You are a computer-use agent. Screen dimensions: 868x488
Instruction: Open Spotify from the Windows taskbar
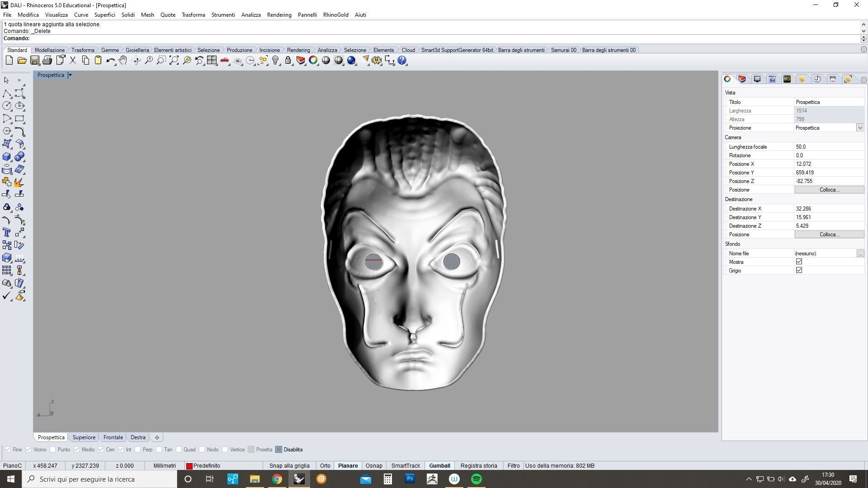[x=476, y=479]
